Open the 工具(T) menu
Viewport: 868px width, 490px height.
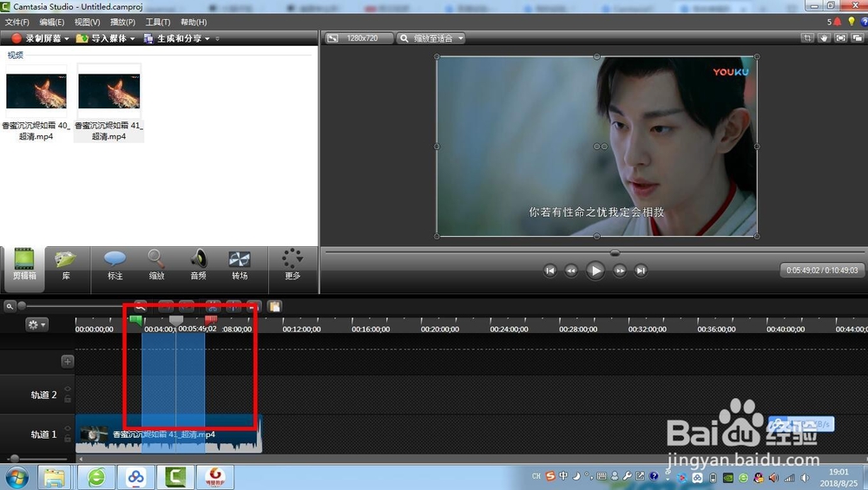[158, 23]
